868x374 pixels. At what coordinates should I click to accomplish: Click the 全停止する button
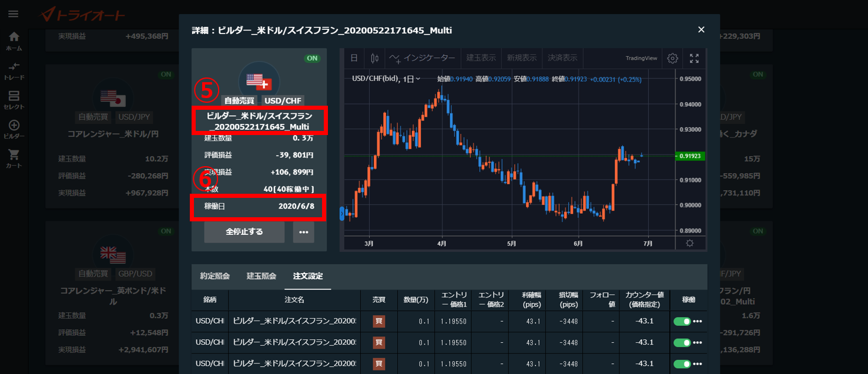[244, 232]
